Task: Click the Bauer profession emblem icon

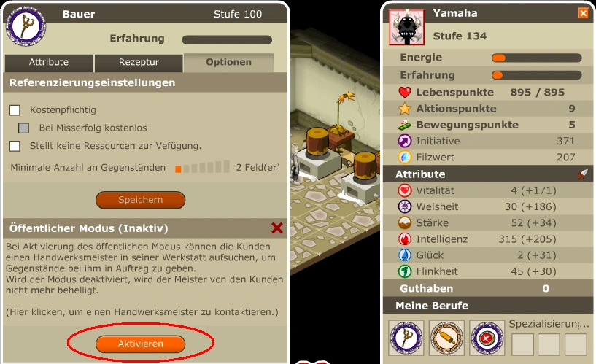Action: pyautogui.click(x=26, y=26)
